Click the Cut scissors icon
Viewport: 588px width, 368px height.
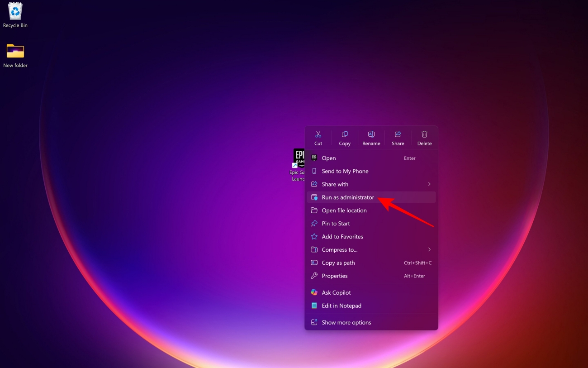(318, 134)
